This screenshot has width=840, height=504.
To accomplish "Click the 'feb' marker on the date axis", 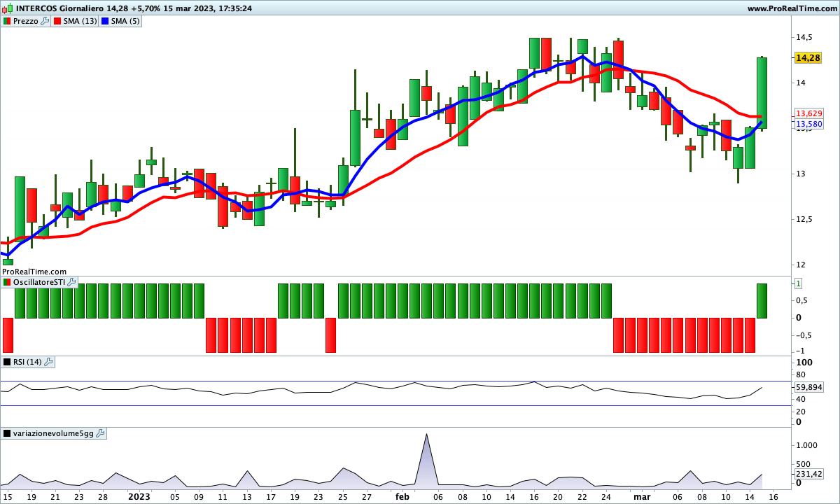I will (402, 496).
